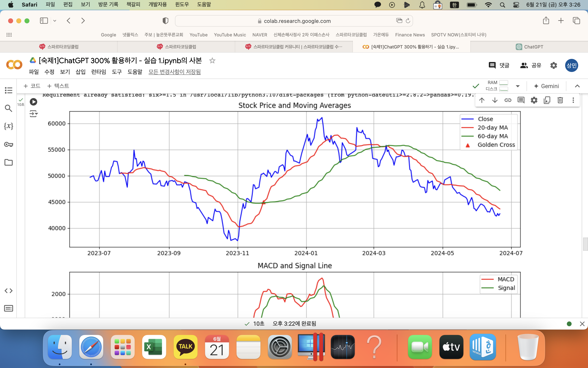Image resolution: width=588 pixels, height=368 pixels.
Task: Reload the Colab page
Action: click(408, 21)
